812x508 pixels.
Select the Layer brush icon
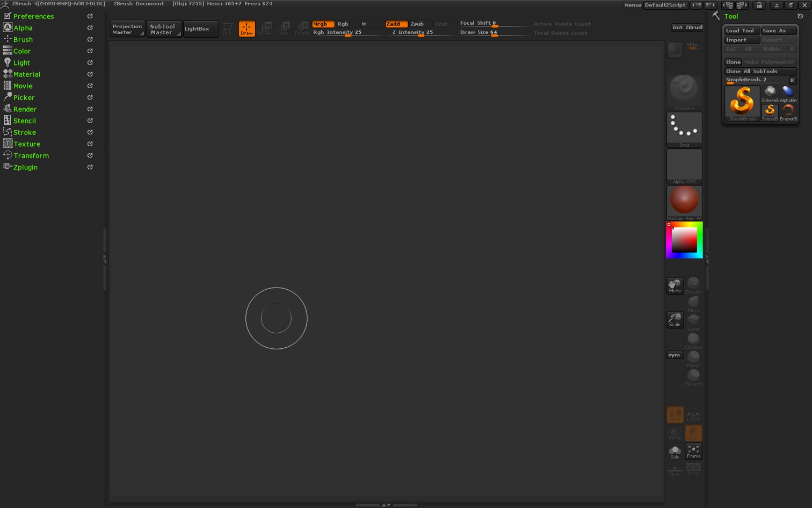click(693, 322)
